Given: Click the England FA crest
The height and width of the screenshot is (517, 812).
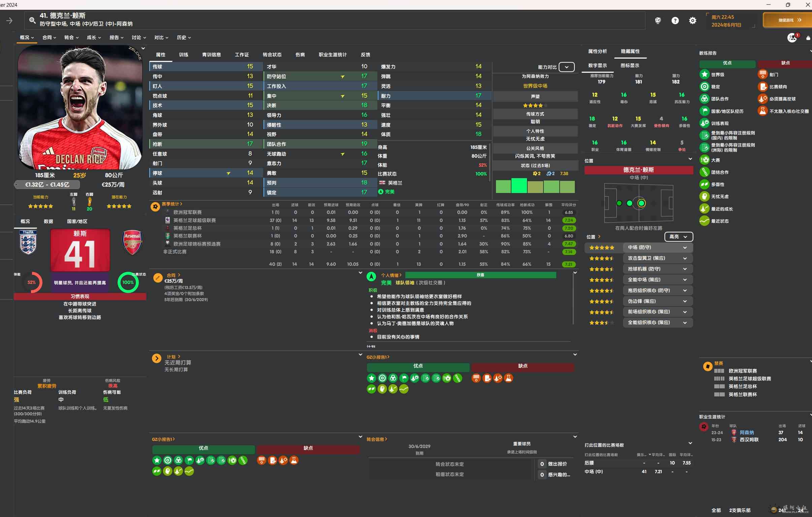Looking at the screenshot, I should point(28,242).
